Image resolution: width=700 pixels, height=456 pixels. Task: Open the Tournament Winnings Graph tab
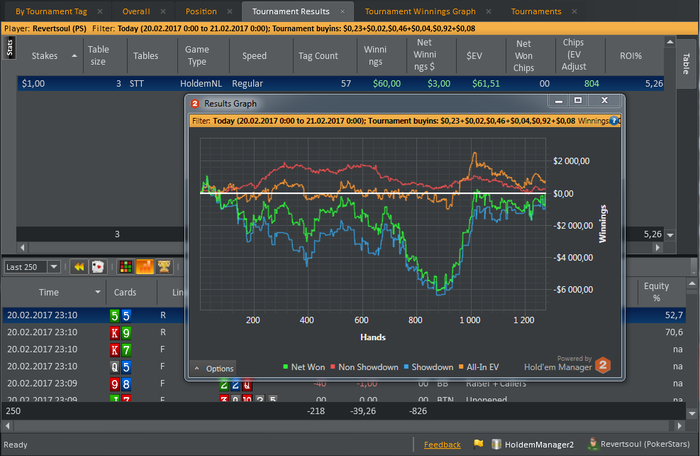click(x=420, y=12)
